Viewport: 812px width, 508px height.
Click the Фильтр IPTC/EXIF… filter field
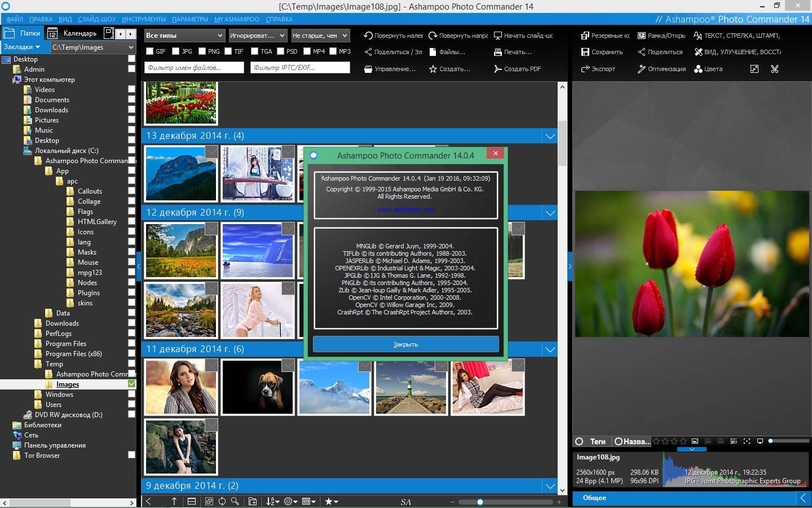[x=300, y=68]
